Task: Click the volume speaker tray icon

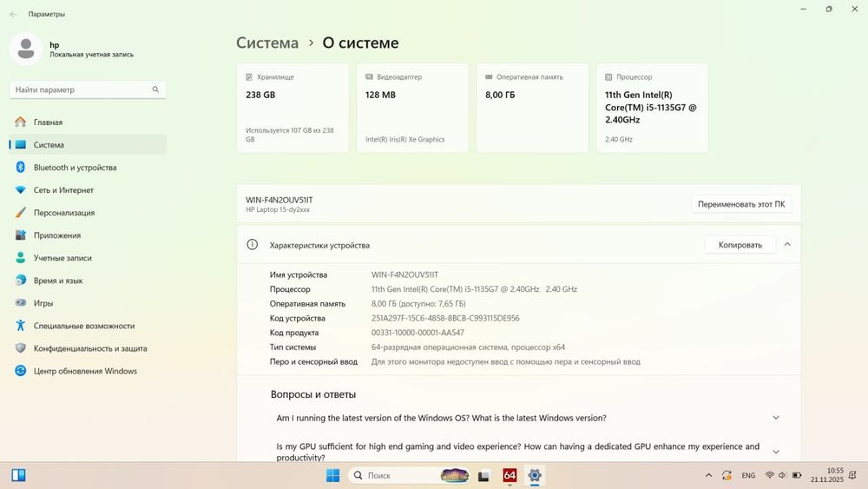Action: click(782, 475)
